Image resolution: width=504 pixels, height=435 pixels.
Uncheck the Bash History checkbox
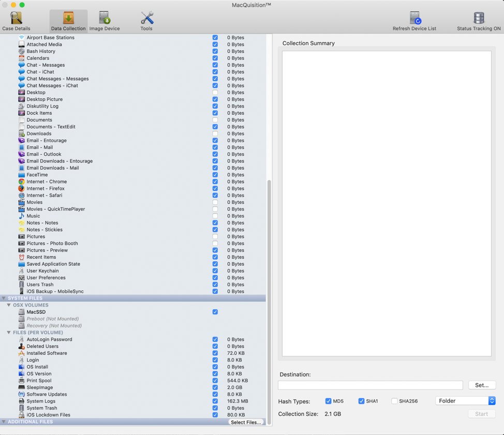[215, 51]
